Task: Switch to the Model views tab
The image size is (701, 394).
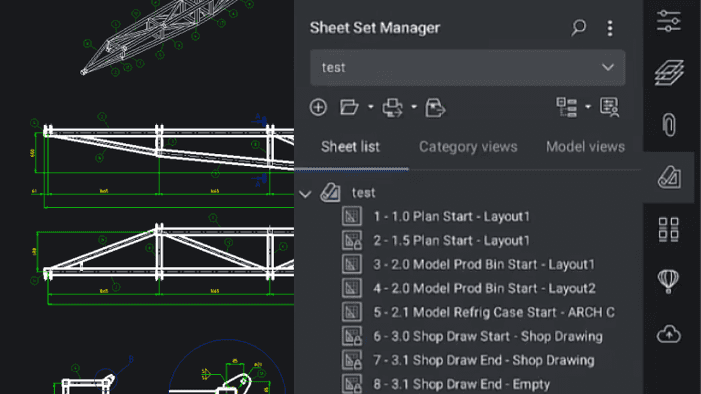Action: pyautogui.click(x=585, y=147)
